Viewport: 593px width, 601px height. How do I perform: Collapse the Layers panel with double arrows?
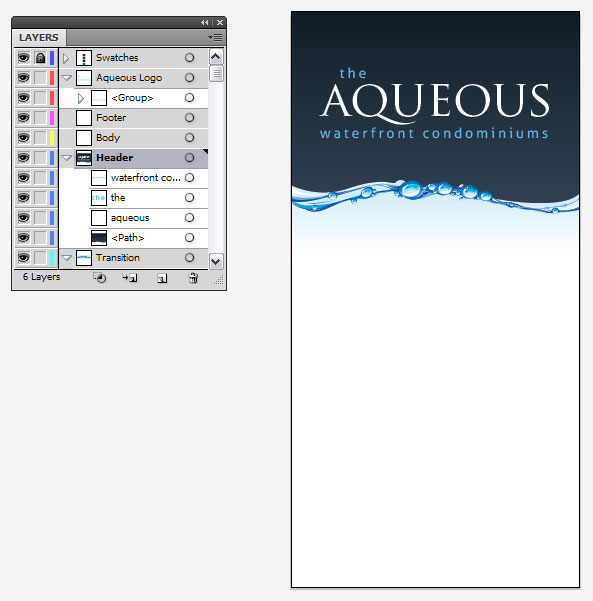point(205,23)
